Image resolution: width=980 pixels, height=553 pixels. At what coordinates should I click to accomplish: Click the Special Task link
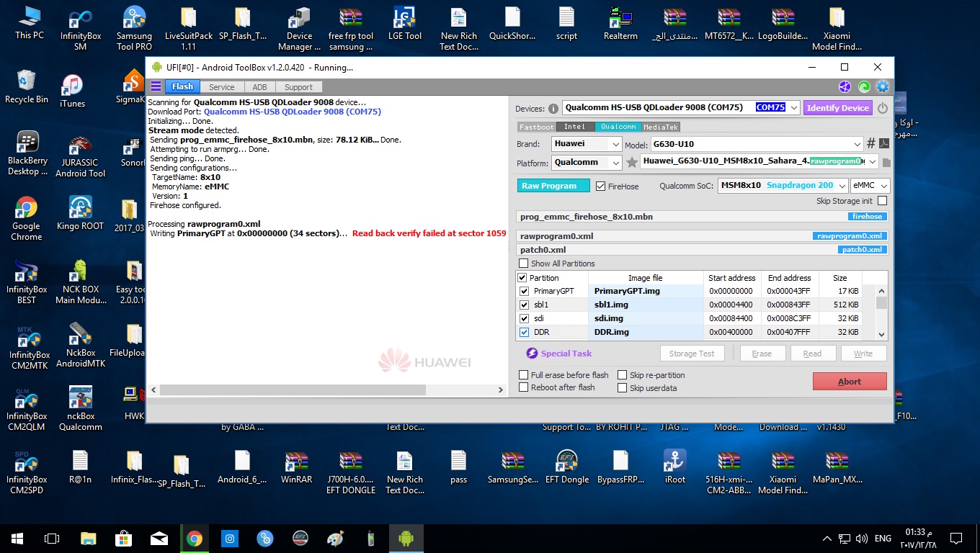click(x=559, y=354)
